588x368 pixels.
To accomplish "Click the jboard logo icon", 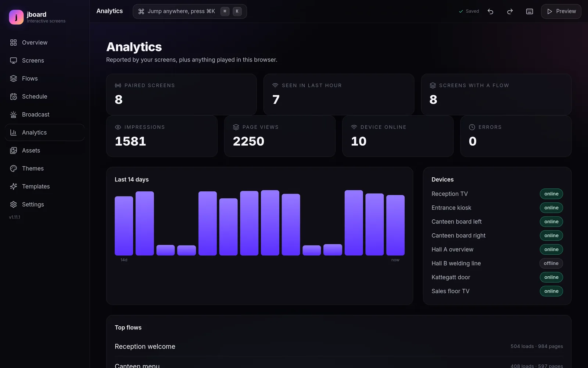I will click(x=16, y=17).
